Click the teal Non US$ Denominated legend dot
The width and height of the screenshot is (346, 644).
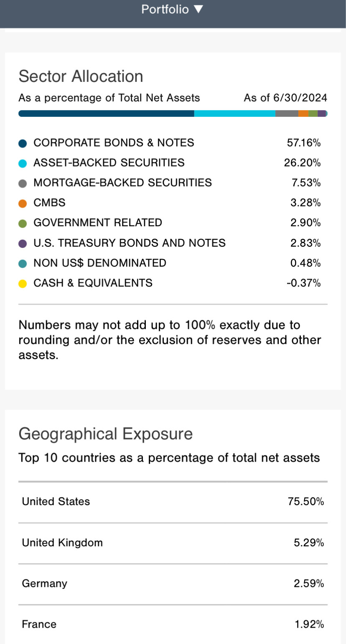pyautogui.click(x=23, y=263)
